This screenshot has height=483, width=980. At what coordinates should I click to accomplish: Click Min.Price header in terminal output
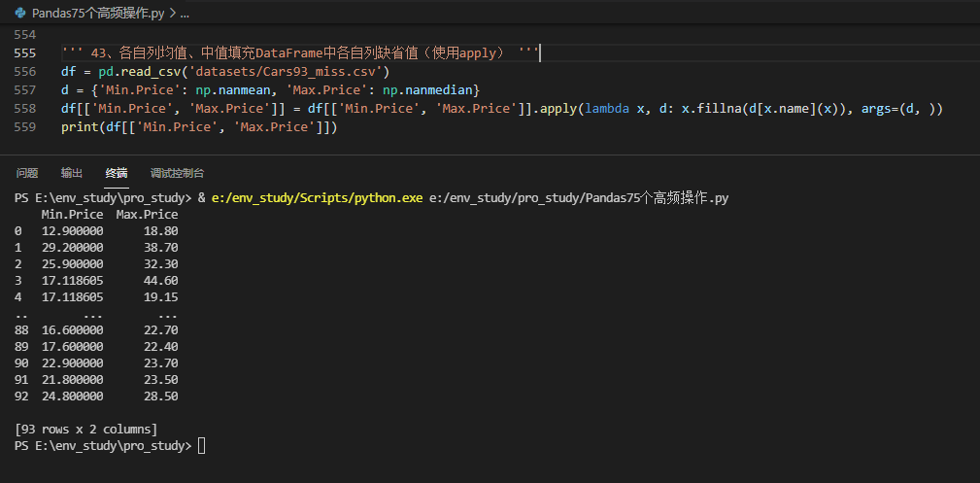73,215
